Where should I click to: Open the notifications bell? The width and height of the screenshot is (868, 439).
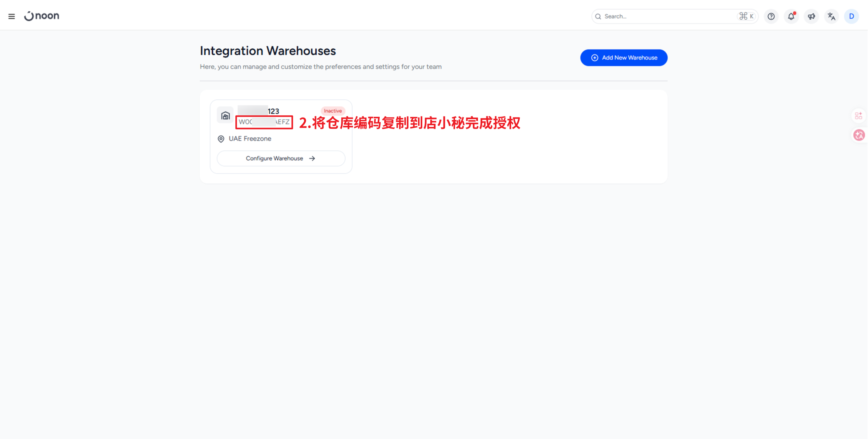click(x=791, y=16)
